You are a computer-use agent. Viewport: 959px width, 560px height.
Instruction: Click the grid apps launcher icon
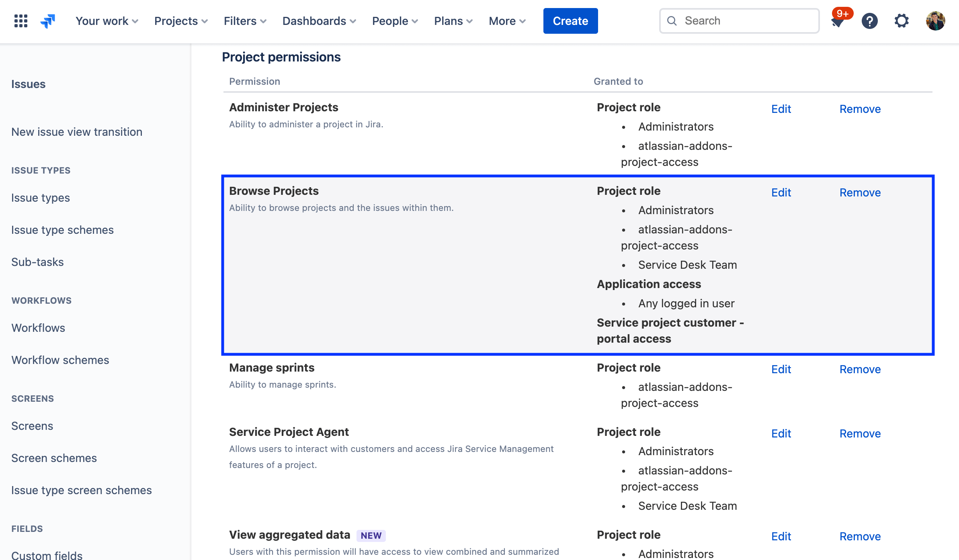pyautogui.click(x=19, y=20)
